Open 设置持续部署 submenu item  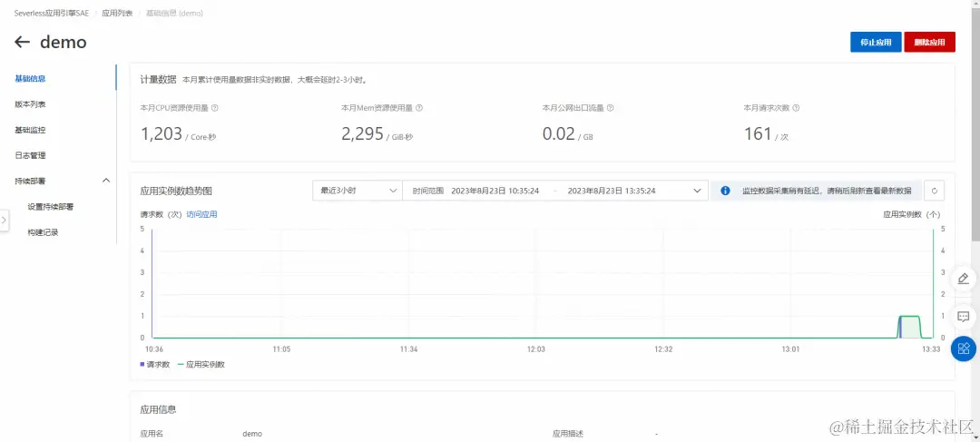[x=51, y=207]
